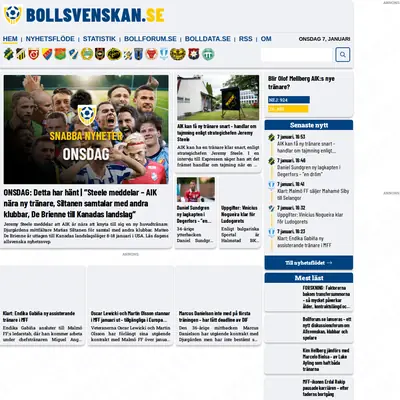Image resolution: width=400 pixels, height=400 pixels.
Task: Open Mest läst item 'FORSKNING: Faktorerna bakom transfersummorna'
Action: (326, 297)
